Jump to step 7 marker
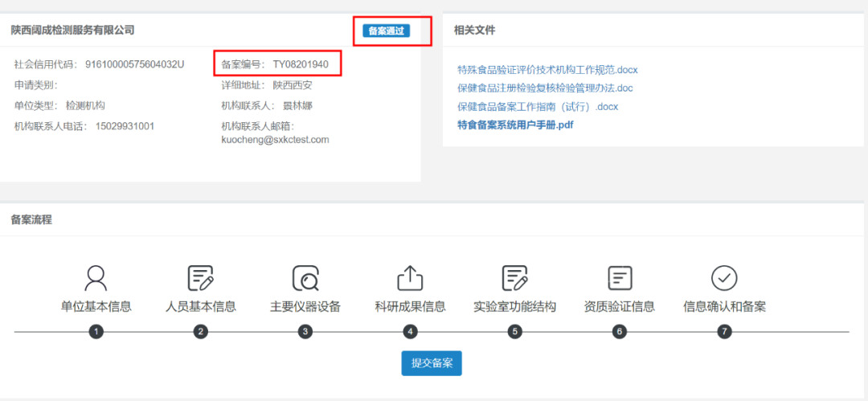Image resolution: width=868 pixels, height=401 pixels. tap(724, 332)
